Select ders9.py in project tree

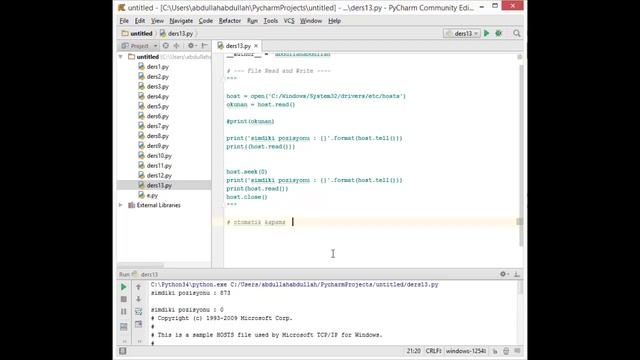(158, 146)
